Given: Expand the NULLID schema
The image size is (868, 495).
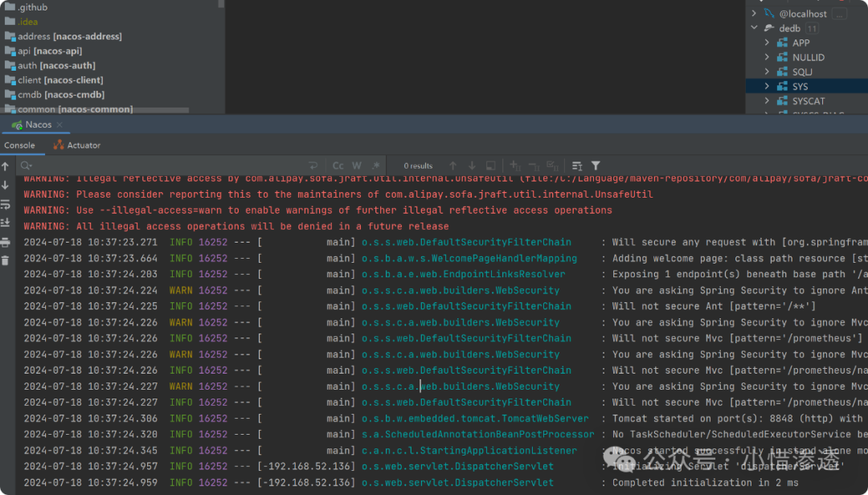Looking at the screenshot, I should (x=767, y=57).
